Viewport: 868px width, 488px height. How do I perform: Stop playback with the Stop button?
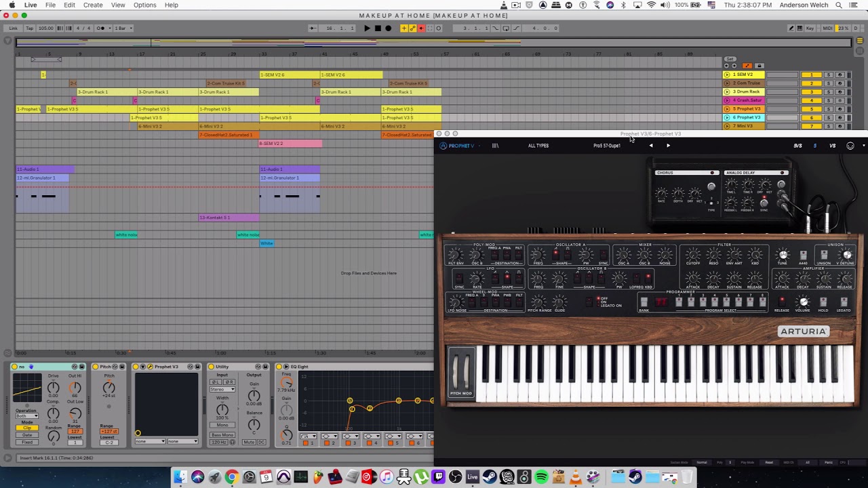(378, 28)
